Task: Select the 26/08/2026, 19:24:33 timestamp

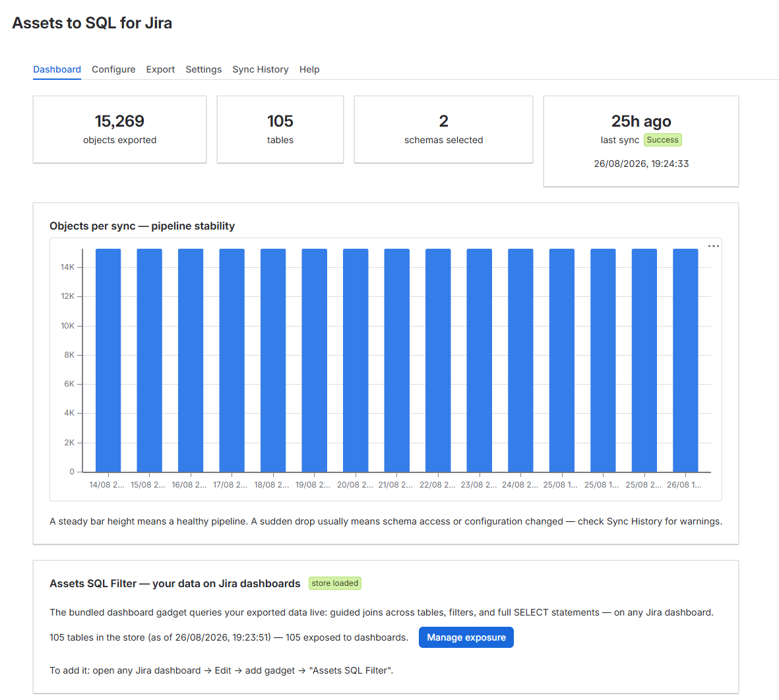Action: tap(641, 164)
